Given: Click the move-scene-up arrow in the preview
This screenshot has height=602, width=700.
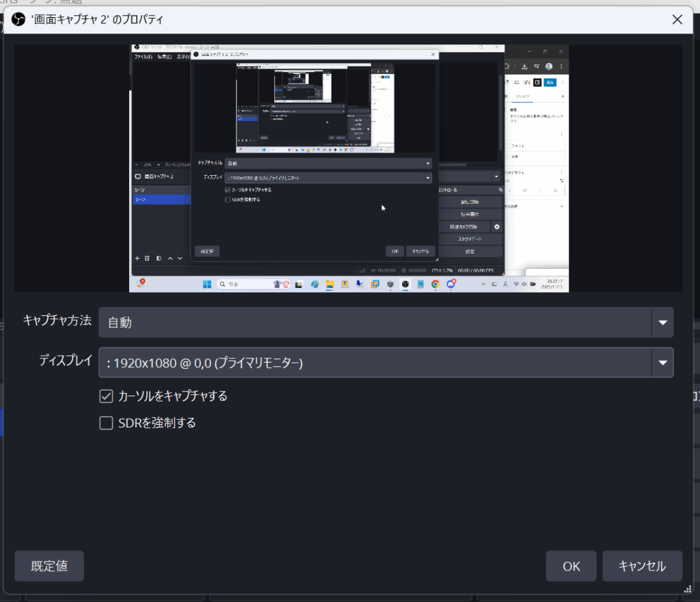Looking at the screenshot, I should (x=170, y=259).
